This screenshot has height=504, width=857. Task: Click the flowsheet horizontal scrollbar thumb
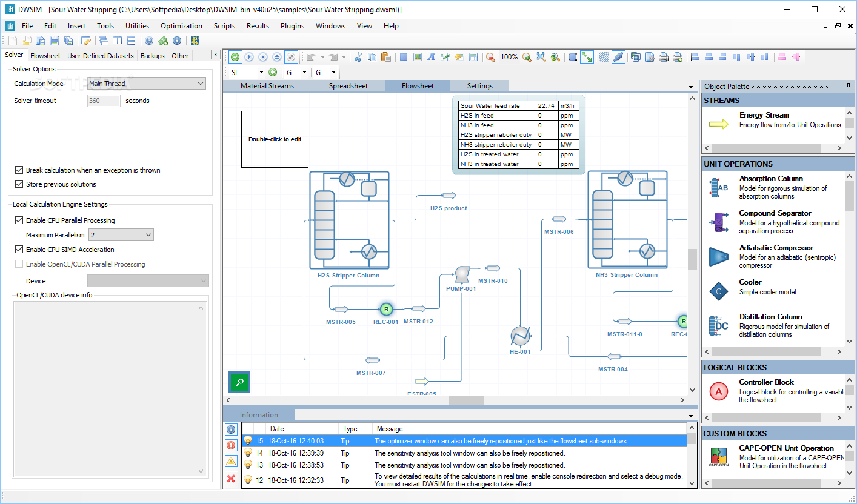[465, 400]
